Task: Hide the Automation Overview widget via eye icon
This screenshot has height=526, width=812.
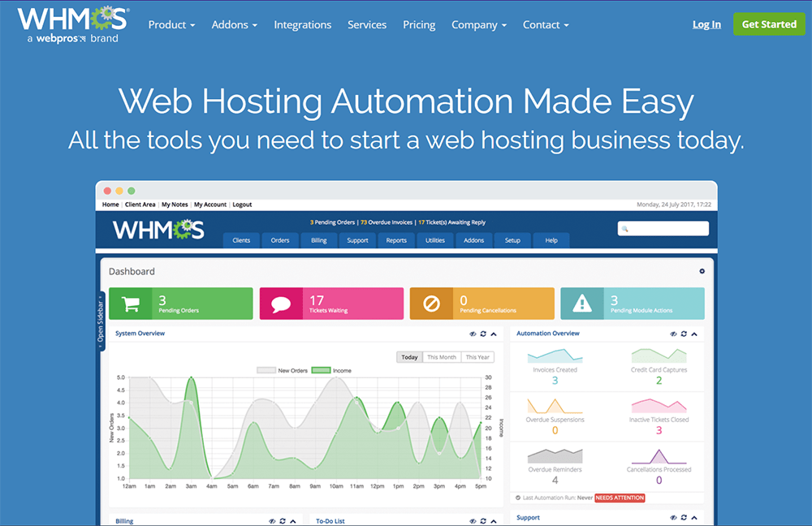Action: [x=673, y=334]
